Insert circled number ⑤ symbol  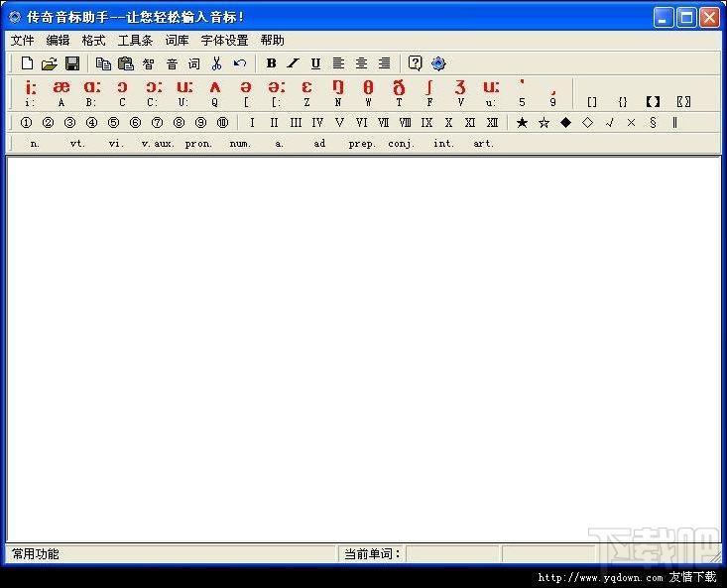114,123
